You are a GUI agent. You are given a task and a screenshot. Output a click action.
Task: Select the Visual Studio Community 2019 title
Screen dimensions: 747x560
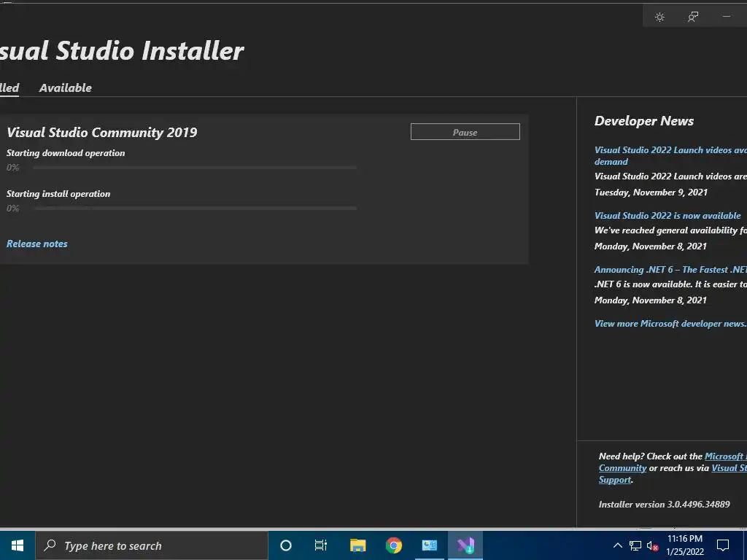pos(102,133)
